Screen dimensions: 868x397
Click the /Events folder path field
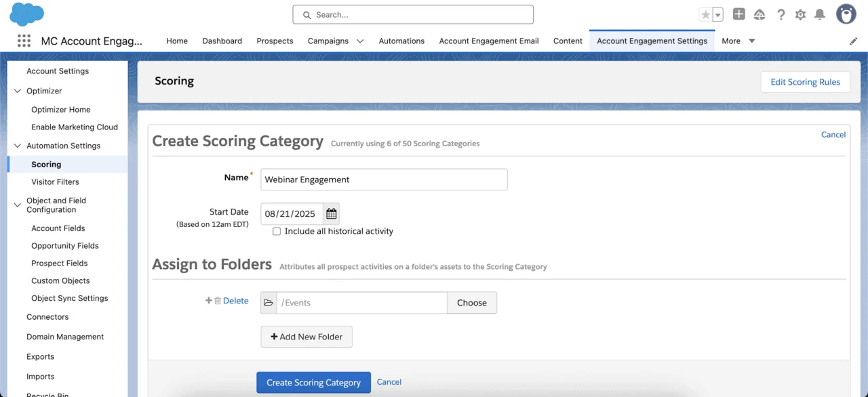362,303
